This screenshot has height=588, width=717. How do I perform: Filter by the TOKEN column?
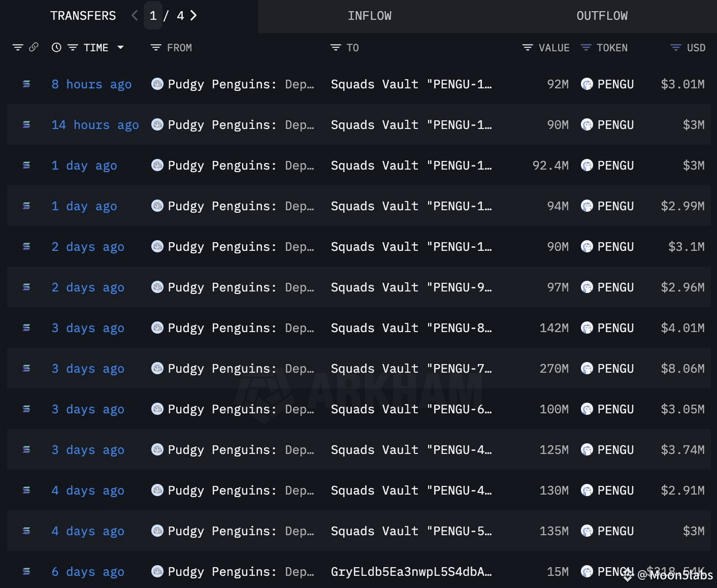586,48
